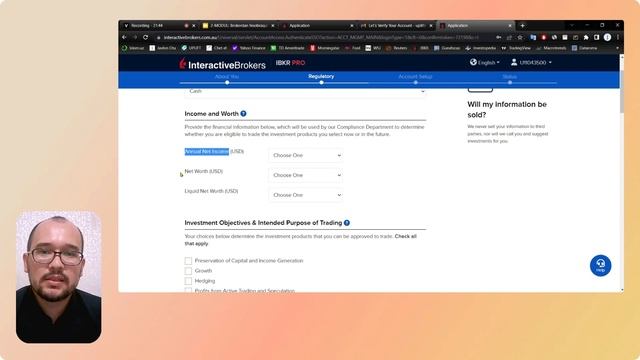Click the Regulatory progress dot
Image resolution: width=640 pixels, height=360 pixels.
point(322,82)
